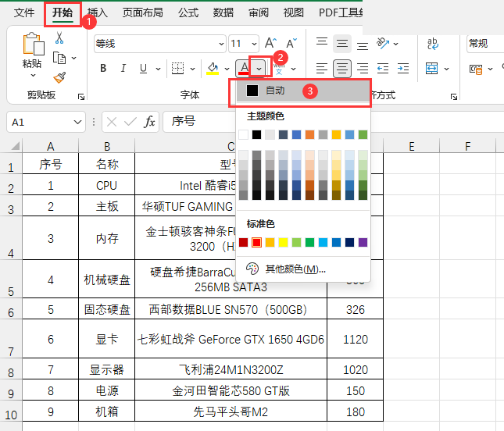Decrease font size with smaller A

click(x=291, y=43)
